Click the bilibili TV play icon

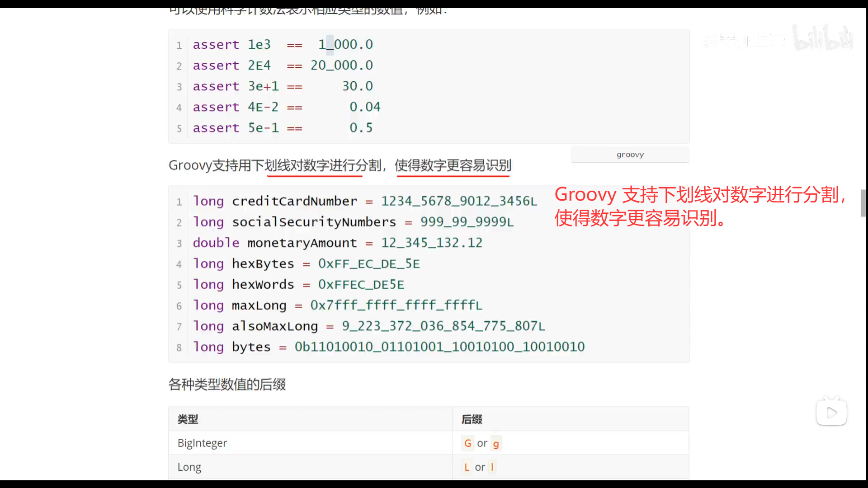pyautogui.click(x=831, y=412)
